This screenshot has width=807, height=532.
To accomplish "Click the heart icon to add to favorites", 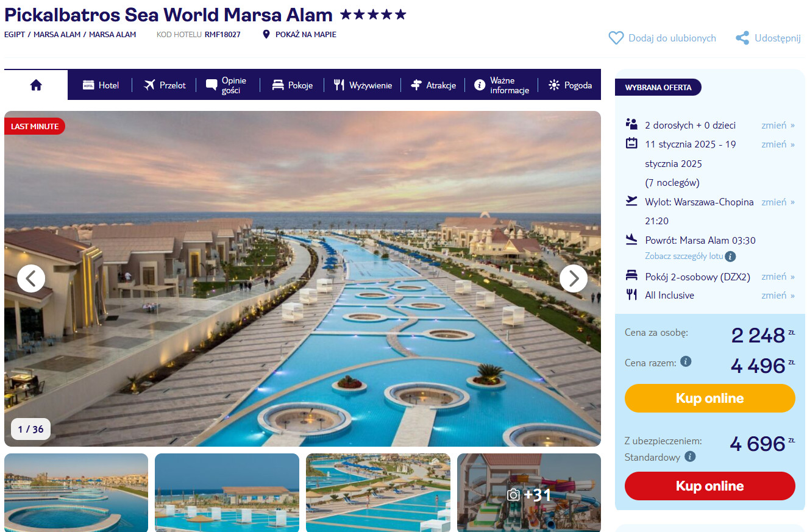I will pos(616,38).
